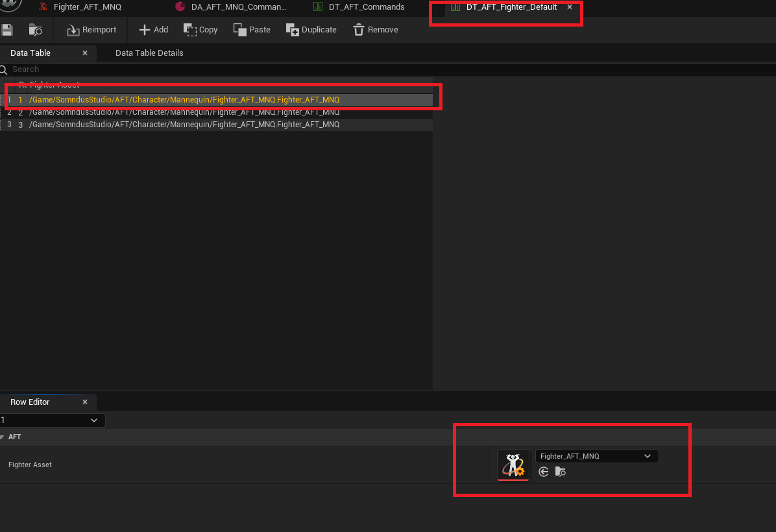776x532 pixels.
Task: Close the DT_AFT_Fighter_Default tab
Action: [x=570, y=7]
